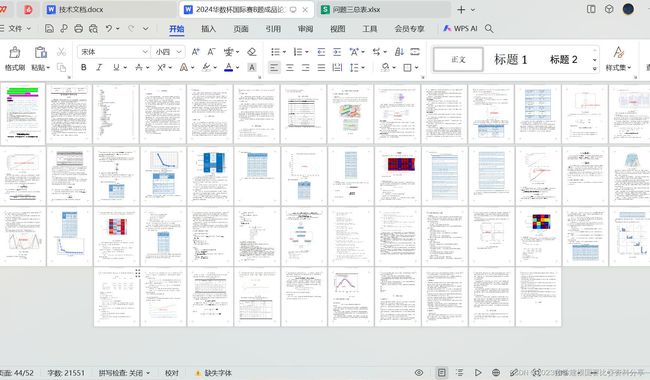The width and height of the screenshot is (650, 380).
Task: Click the print icon in quick access bar
Action: (x=79, y=29)
